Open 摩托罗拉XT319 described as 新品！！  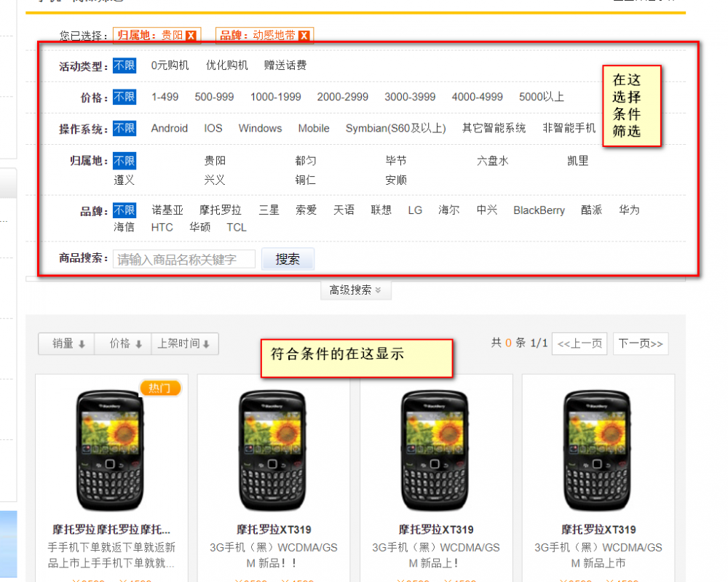[274, 530]
